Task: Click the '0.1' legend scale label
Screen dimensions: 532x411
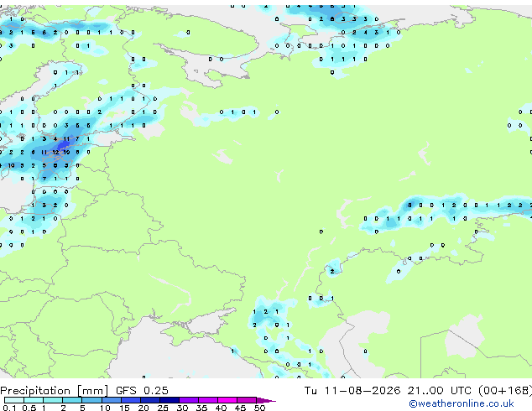Action: (10, 408)
